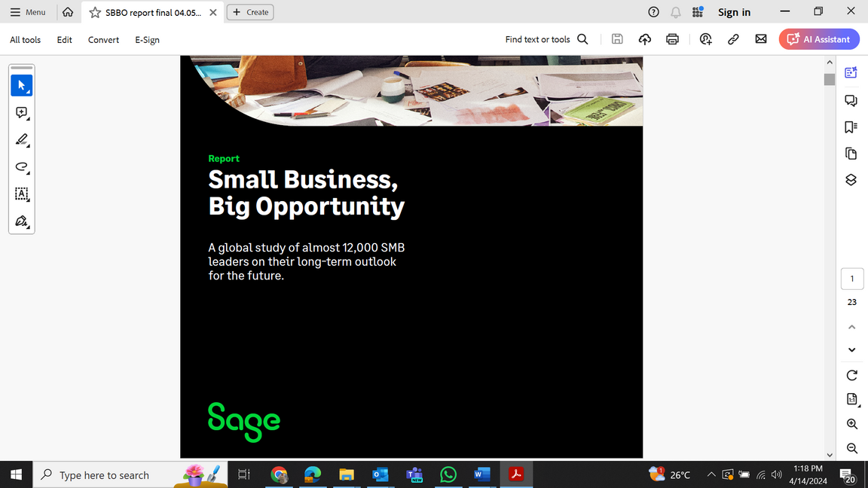
Task: Rotate the page clockwise
Action: (852, 375)
